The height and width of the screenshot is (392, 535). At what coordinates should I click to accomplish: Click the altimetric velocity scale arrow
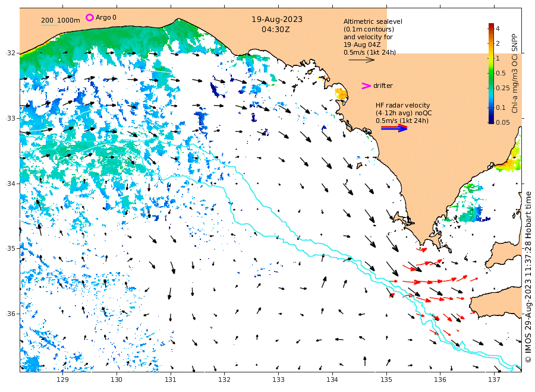point(361,60)
